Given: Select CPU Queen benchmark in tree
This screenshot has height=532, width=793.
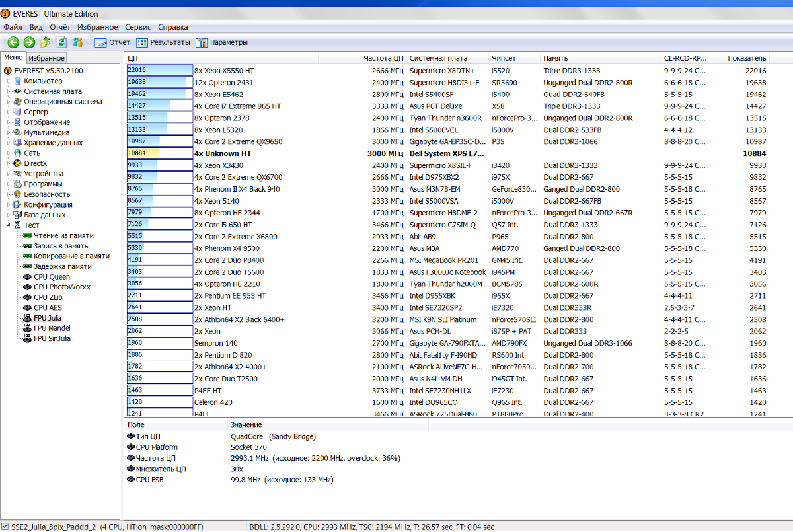Looking at the screenshot, I should [x=52, y=277].
